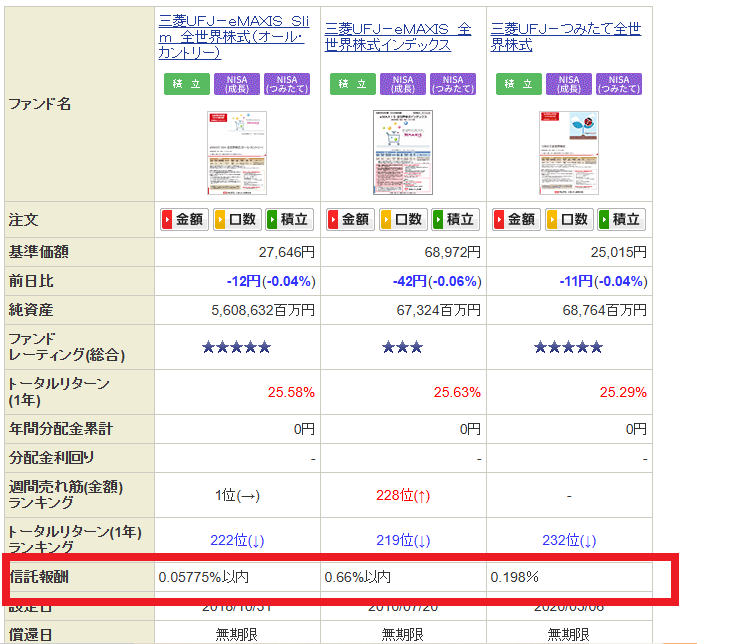Screen dimensions: 748x644
Task: Start 積立 order for eMAXIS 全世界株式インデックス
Action: click(x=456, y=219)
